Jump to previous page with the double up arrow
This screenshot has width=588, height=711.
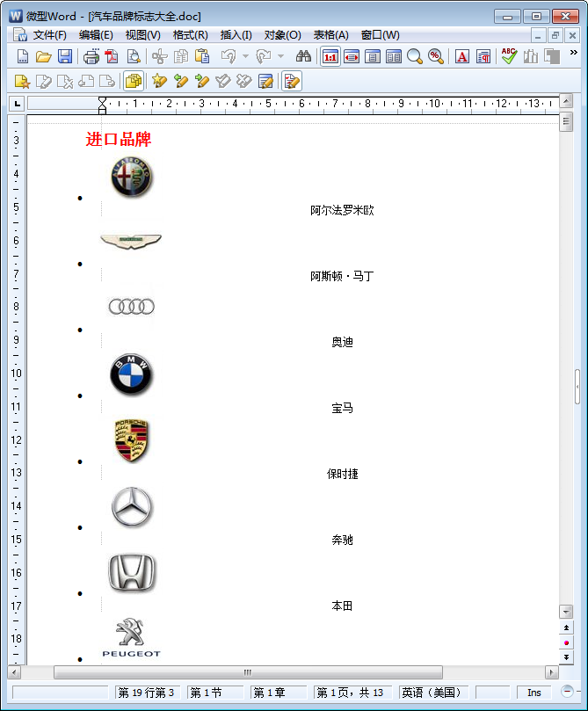(566, 628)
